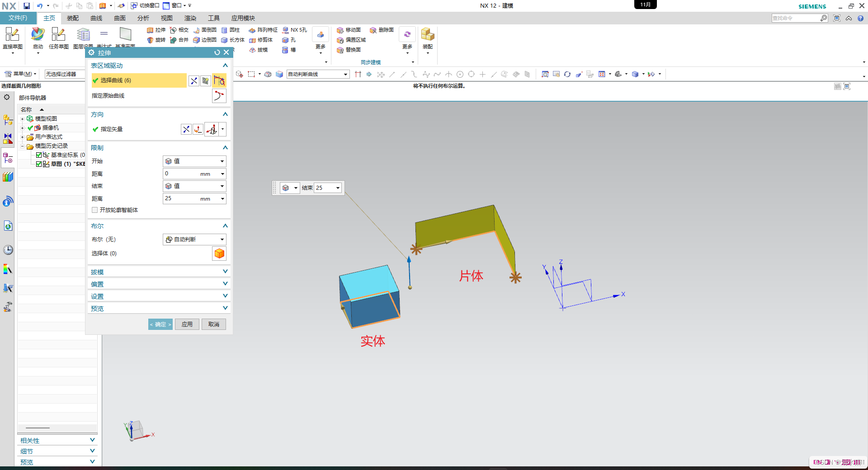Expand the 预览 section in 拉伸 dialog
Screen dimensions: 868x470
click(159, 309)
